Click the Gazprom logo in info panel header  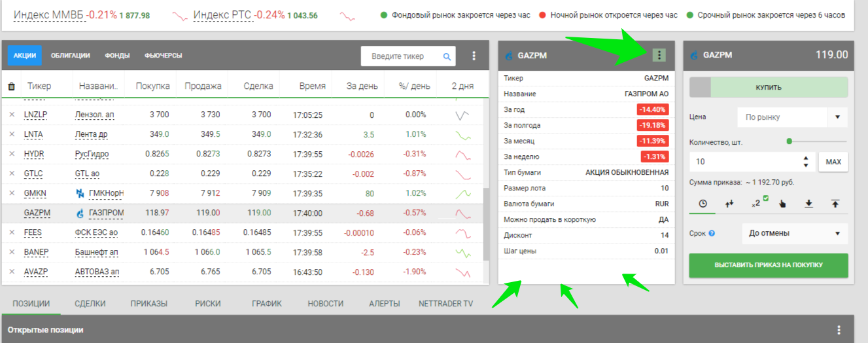click(x=510, y=56)
